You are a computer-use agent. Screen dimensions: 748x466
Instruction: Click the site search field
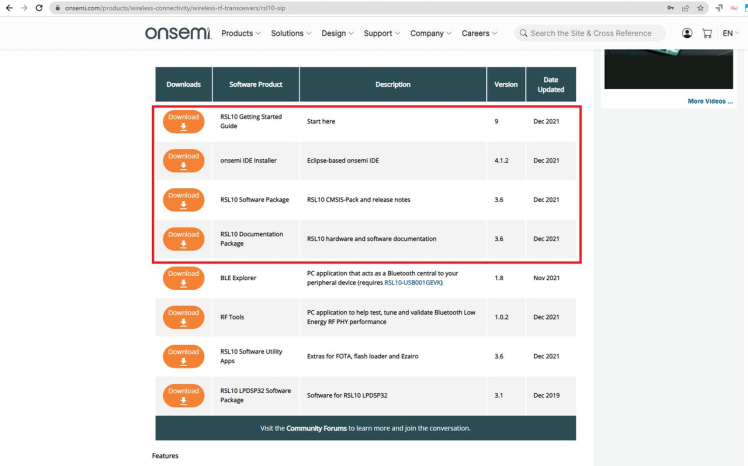click(x=591, y=33)
